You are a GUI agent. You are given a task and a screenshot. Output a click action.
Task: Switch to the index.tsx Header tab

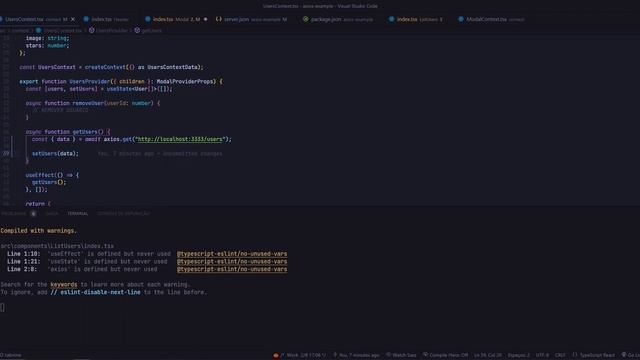tap(109, 19)
